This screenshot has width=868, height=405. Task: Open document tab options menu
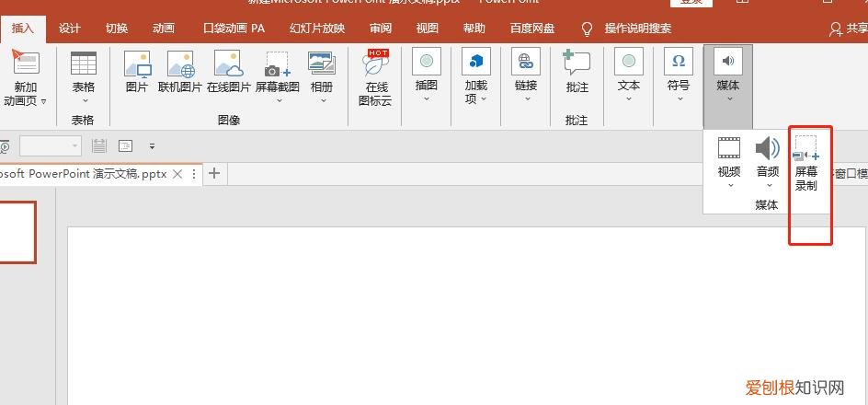click(x=194, y=174)
